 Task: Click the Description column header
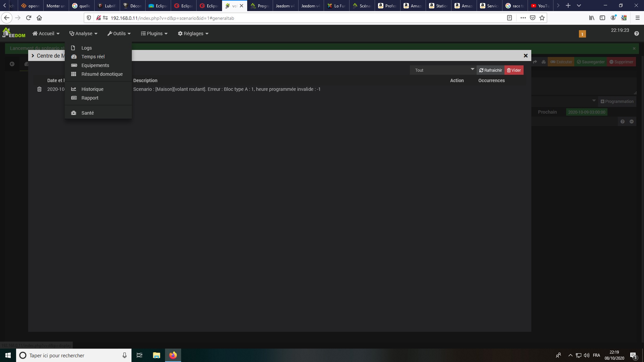(145, 80)
